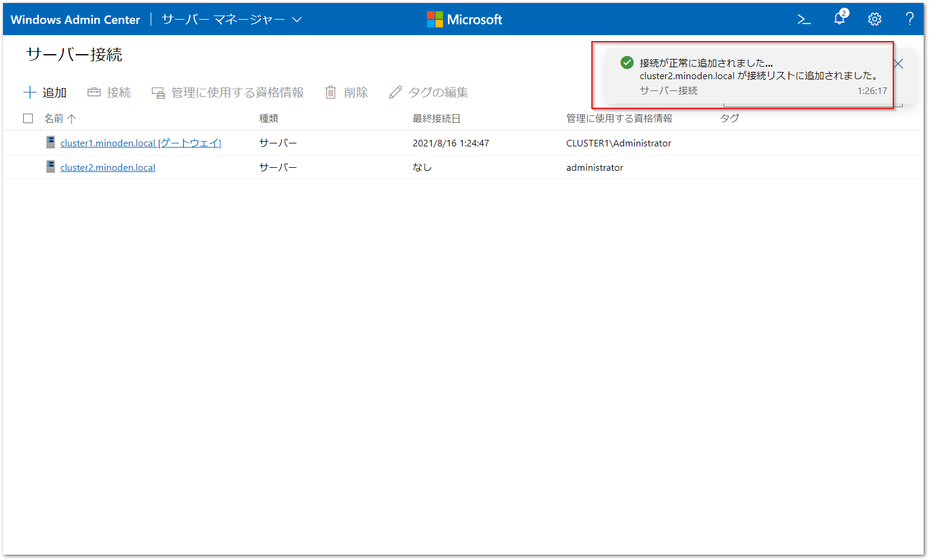Click CLUSTER1\Administrator credentials cell
The width and height of the screenshot is (929, 560).
tap(619, 143)
